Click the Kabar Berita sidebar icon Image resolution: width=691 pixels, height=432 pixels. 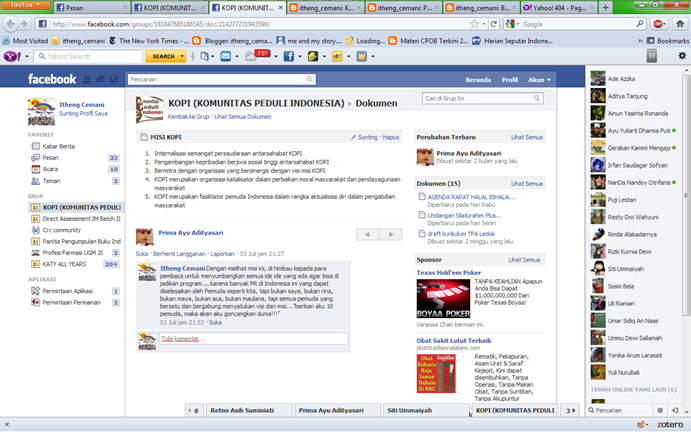click(x=36, y=146)
